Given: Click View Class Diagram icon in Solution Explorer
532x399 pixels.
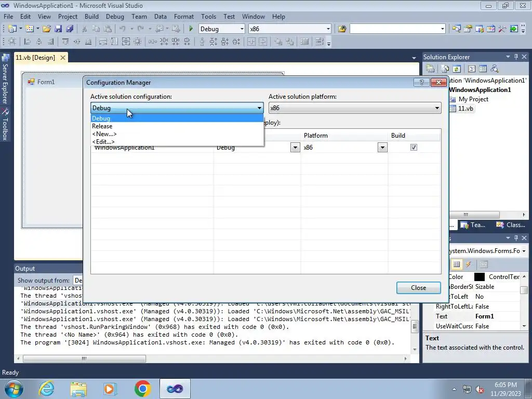Looking at the screenshot, I should (495, 69).
